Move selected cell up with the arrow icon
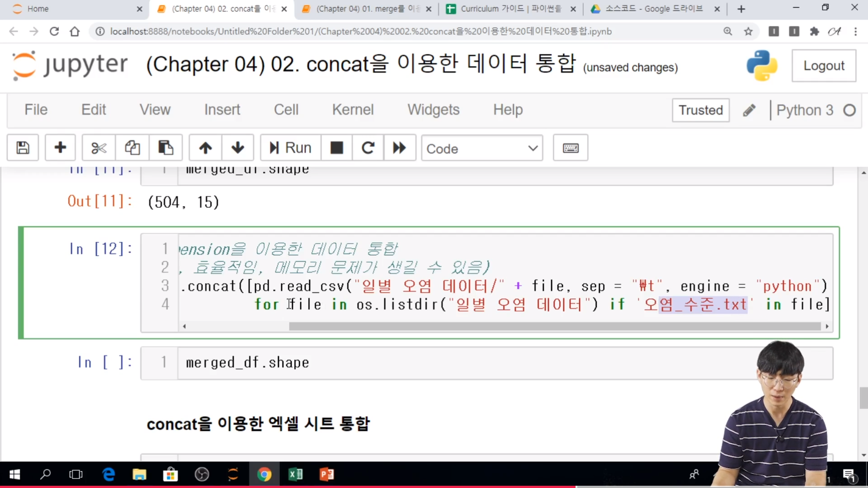This screenshot has width=868, height=488. pyautogui.click(x=205, y=148)
